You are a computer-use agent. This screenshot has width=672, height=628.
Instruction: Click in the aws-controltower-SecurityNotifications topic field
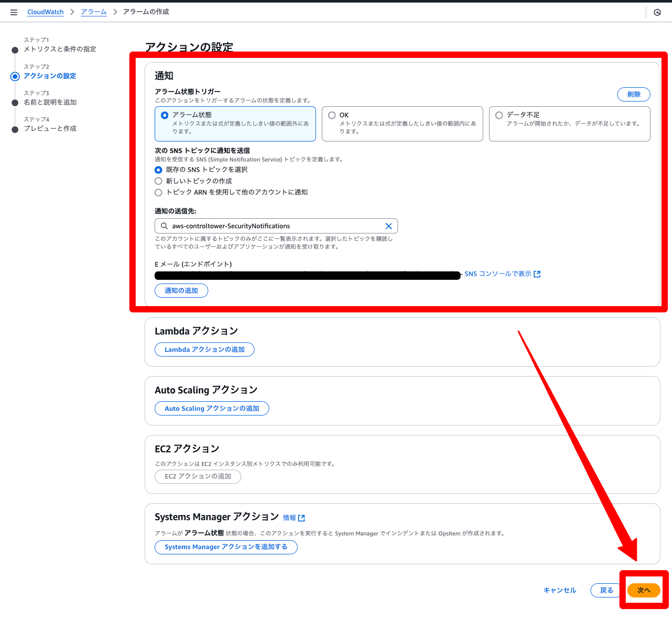[276, 226]
